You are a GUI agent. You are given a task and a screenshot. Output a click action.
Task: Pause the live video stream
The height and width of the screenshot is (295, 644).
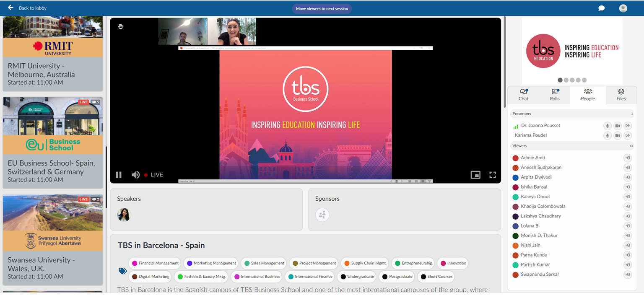pyautogui.click(x=119, y=175)
